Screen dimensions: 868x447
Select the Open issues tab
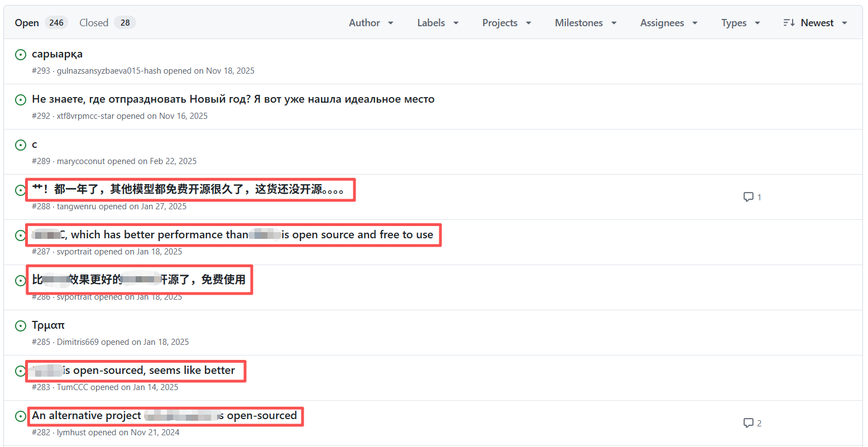(41, 23)
